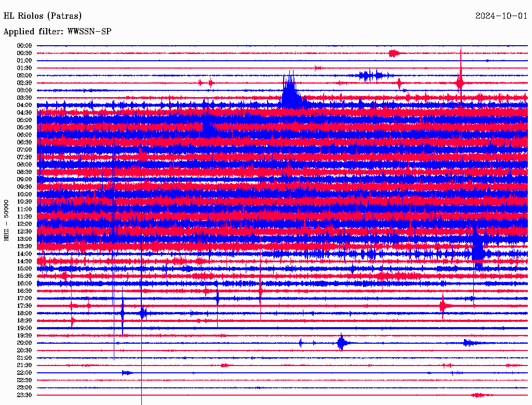Click the 07:30 time label
The width and height of the screenshot is (532, 405).
click(24, 157)
